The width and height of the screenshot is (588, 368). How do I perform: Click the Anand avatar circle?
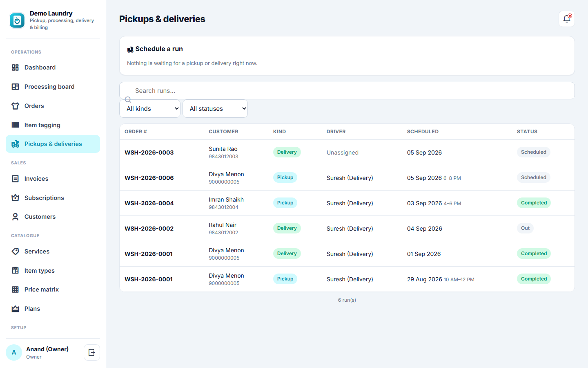[14, 352]
